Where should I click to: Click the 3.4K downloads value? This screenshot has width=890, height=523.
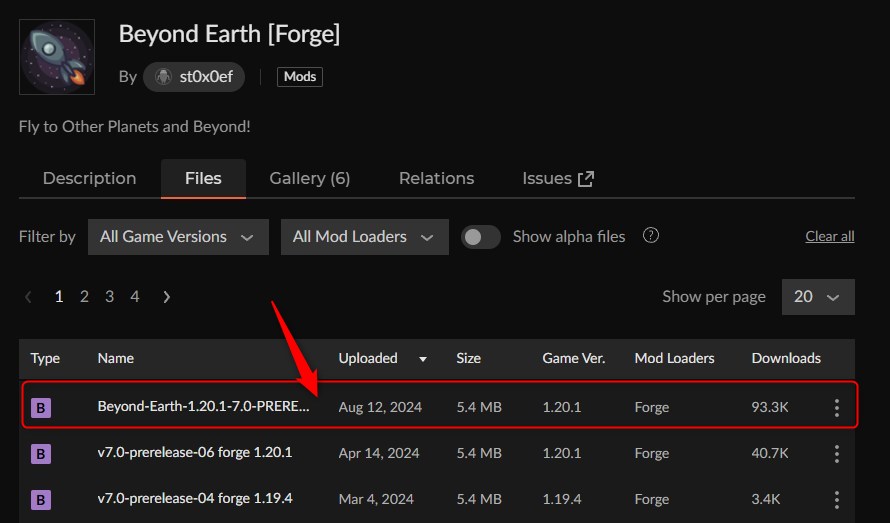click(x=766, y=499)
